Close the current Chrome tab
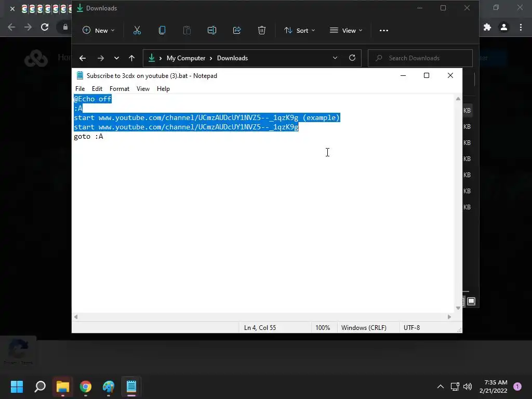This screenshot has width=532, height=399. [x=12, y=9]
